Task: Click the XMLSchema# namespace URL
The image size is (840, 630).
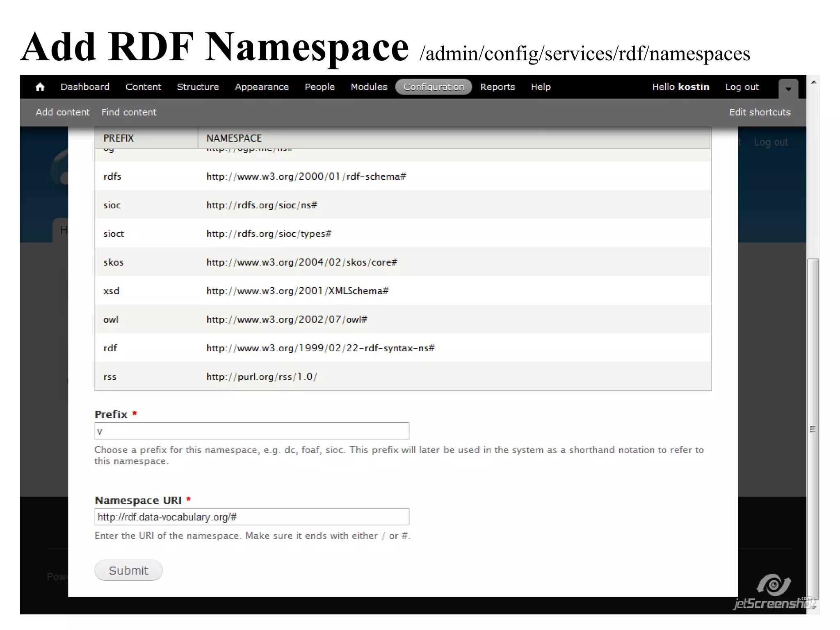Action: tap(297, 291)
